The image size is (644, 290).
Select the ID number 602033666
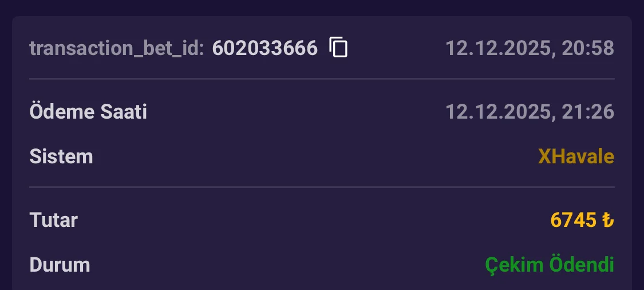tap(264, 49)
